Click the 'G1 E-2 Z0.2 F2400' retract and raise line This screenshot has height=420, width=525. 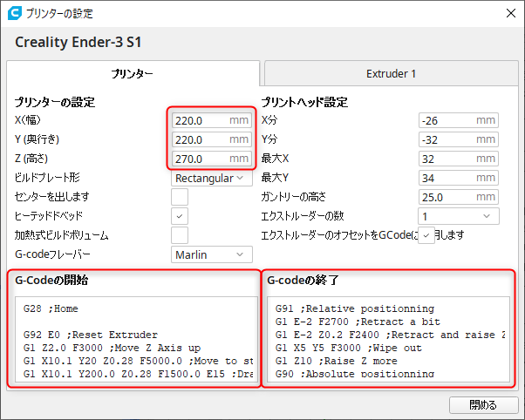click(x=391, y=335)
